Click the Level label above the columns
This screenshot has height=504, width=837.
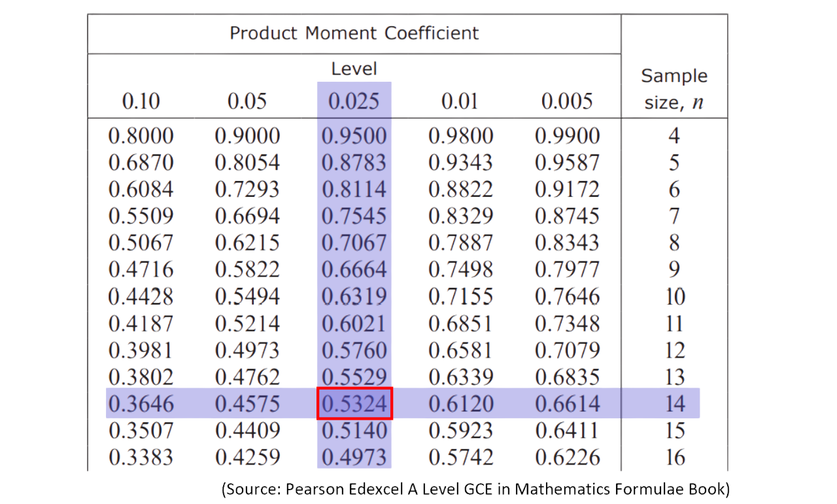tap(354, 68)
